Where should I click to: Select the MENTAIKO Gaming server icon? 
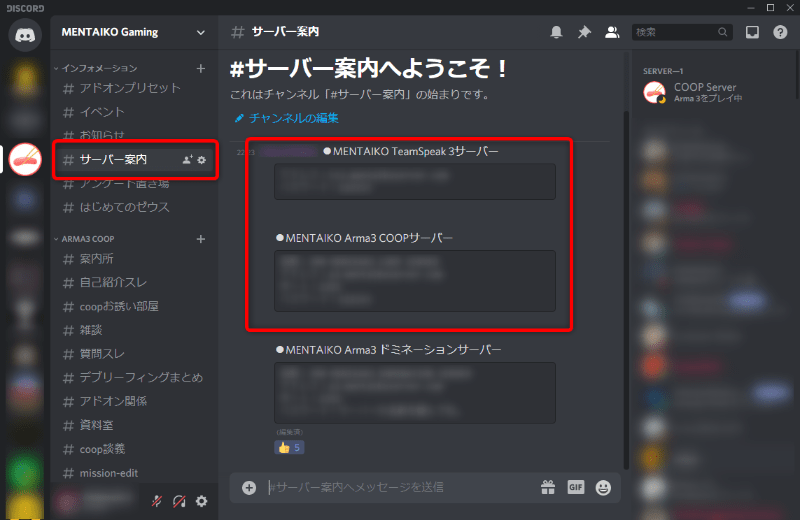[24, 160]
